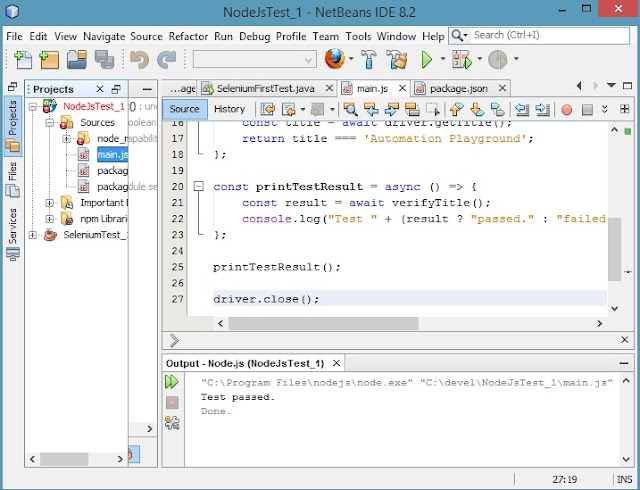
Task: Expand the SeleniumTest project node
Action: [x=33, y=235]
